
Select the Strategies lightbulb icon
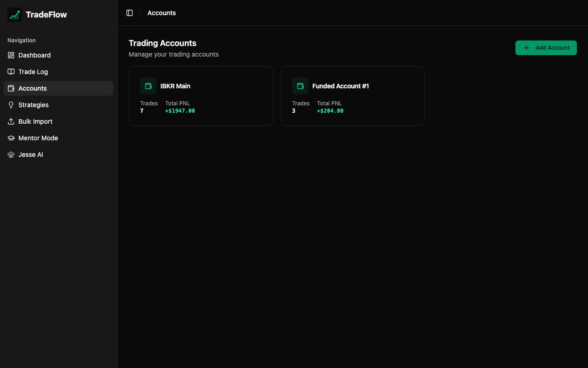[11, 105]
